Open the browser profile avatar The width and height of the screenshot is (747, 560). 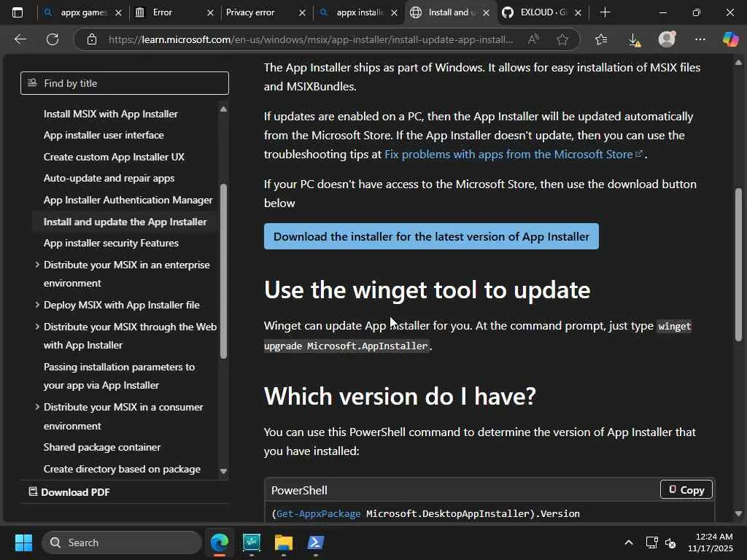click(x=667, y=39)
